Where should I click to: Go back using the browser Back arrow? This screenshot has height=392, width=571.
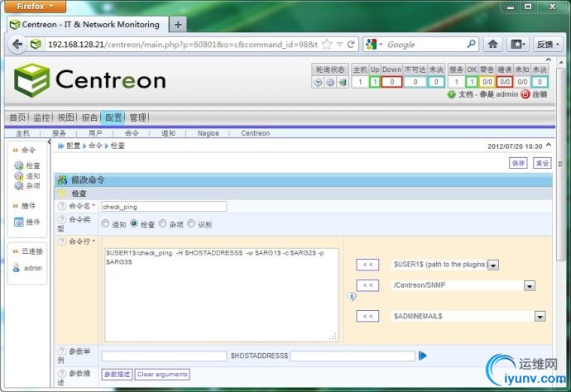point(17,45)
